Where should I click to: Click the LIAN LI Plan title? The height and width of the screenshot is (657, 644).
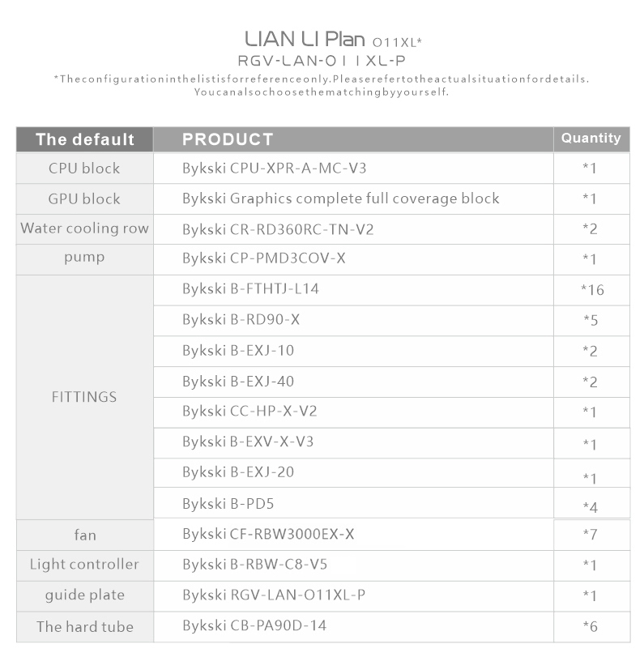click(x=305, y=40)
